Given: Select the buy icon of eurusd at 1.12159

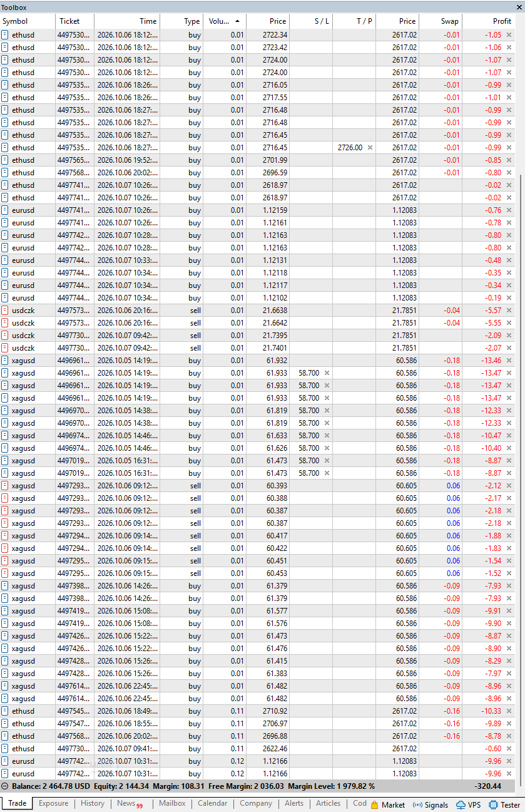Looking at the screenshot, I should coord(5,210).
